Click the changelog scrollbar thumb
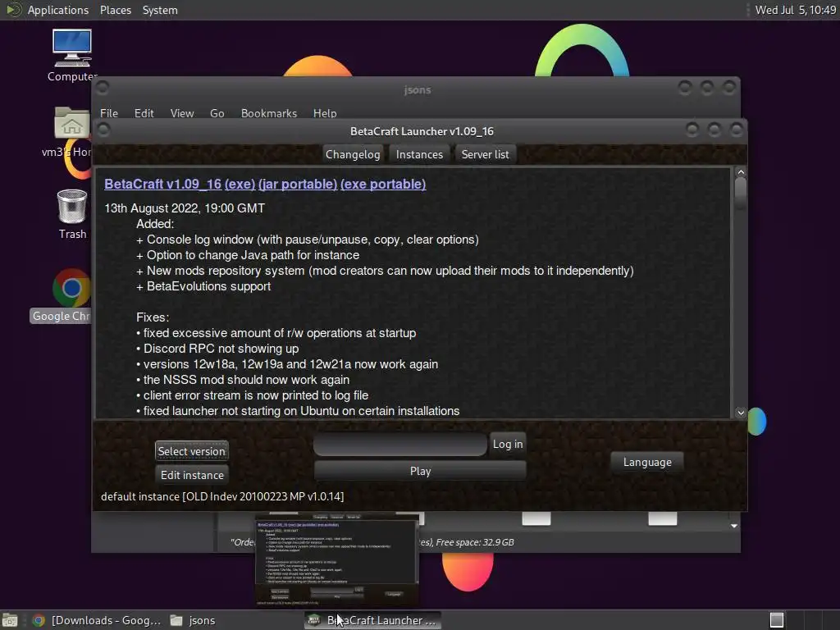Screen dimensions: 840x630 (741, 193)
